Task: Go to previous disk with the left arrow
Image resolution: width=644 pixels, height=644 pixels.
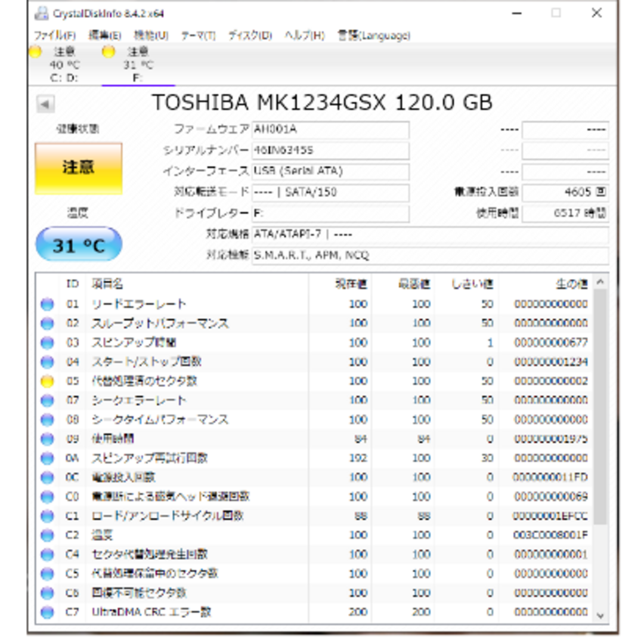Action: point(45,104)
